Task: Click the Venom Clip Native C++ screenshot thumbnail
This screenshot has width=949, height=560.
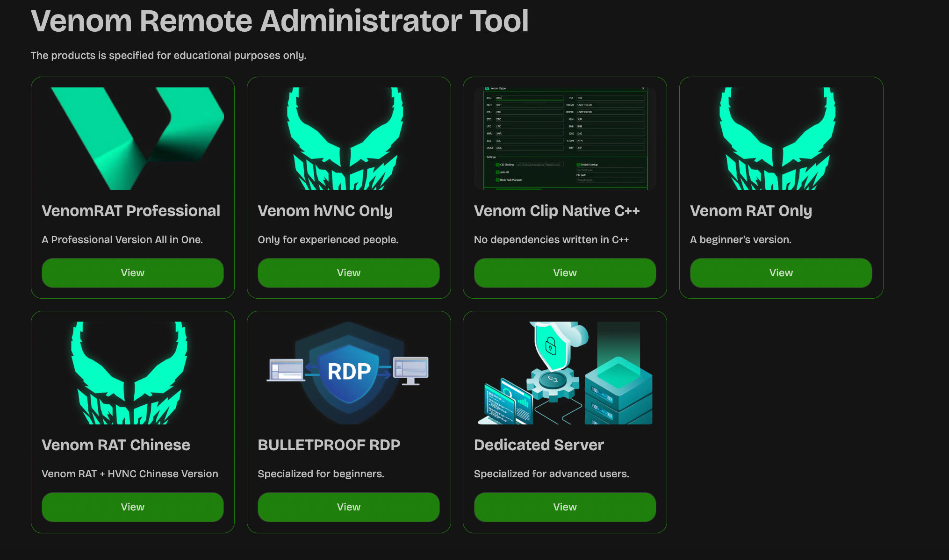Action: tap(565, 138)
